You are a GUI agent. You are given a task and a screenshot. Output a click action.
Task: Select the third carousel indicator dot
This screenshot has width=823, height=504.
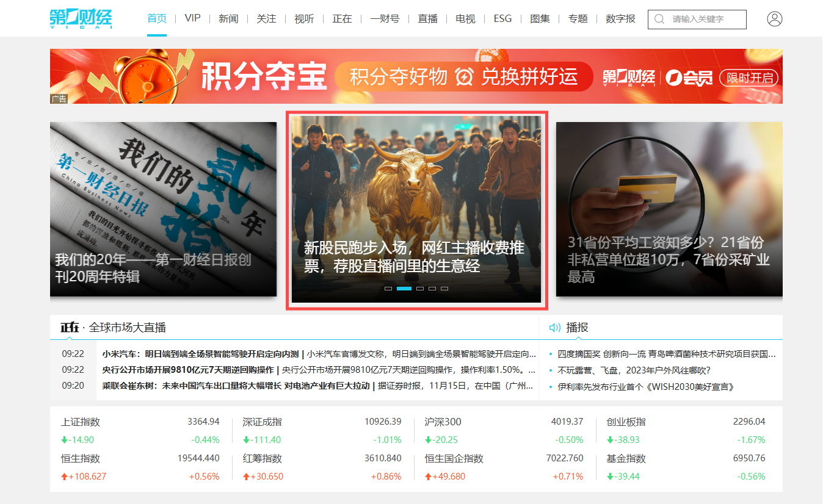(420, 288)
